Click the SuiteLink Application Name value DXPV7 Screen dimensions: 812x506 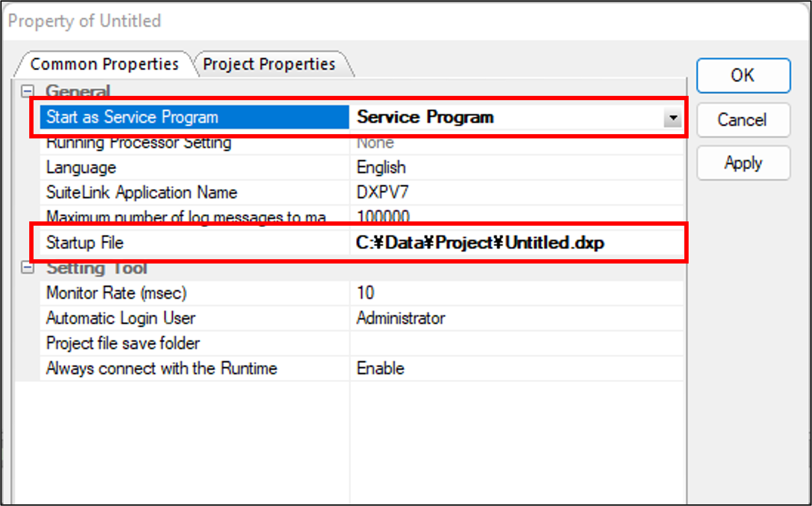pyautogui.click(x=383, y=193)
